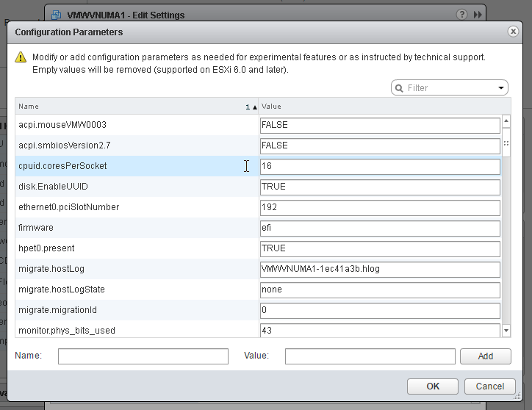Click the new parameter Name input
Screen dimensions: 532x410
[x=143, y=356]
